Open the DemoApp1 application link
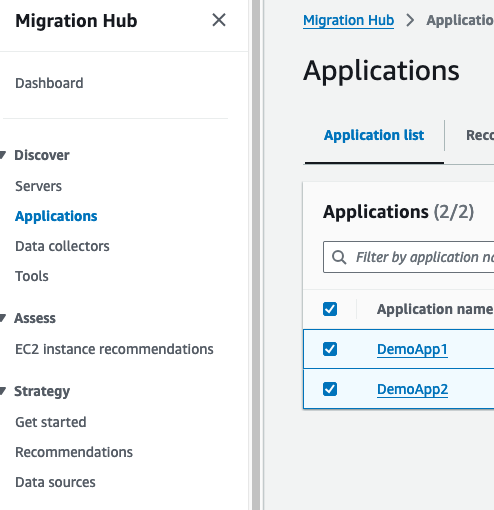This screenshot has width=494, height=510. point(412,349)
